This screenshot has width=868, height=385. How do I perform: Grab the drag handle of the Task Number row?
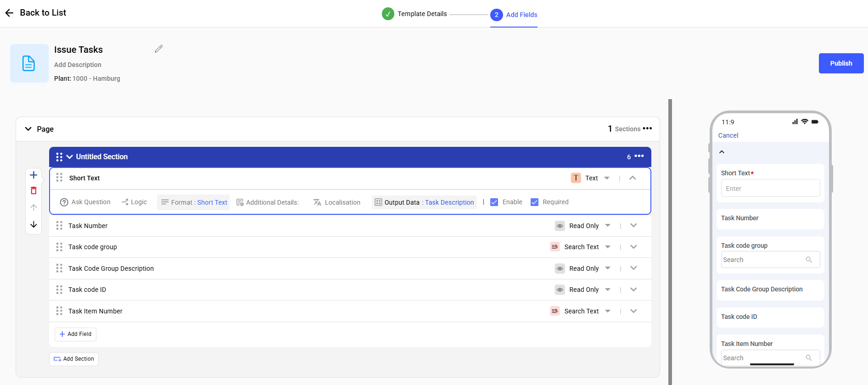click(x=59, y=225)
